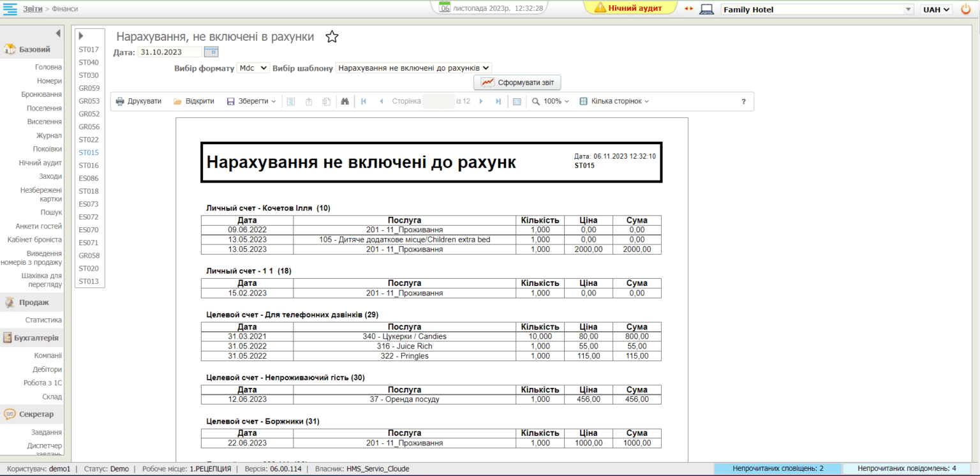Activate full-screen preview icon in toolbar
The width and height of the screenshot is (980, 476).
517,101
